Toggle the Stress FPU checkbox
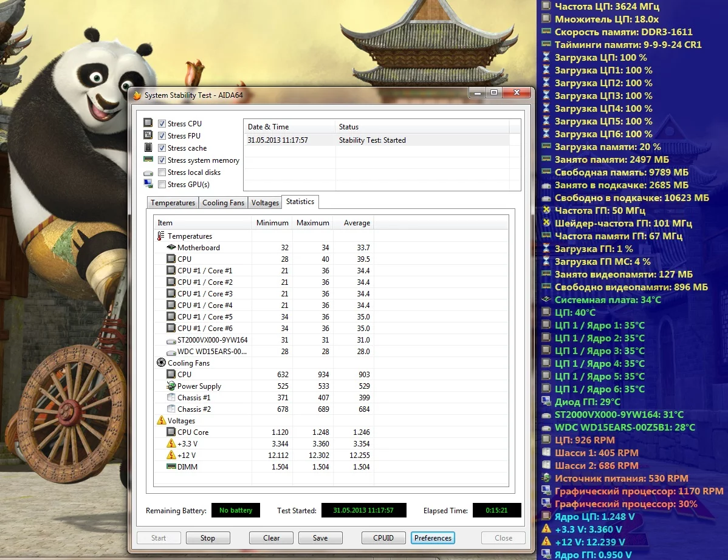This screenshot has width=728, height=560. tap(162, 135)
